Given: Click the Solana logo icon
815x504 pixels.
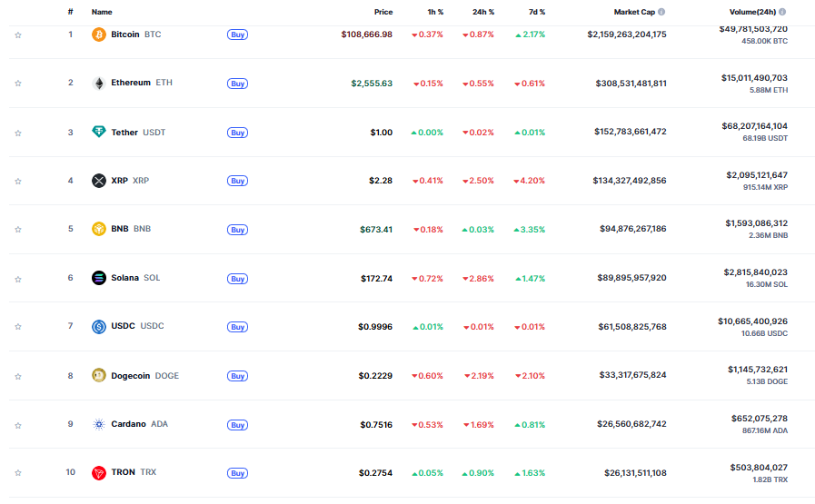Looking at the screenshot, I should [99, 278].
